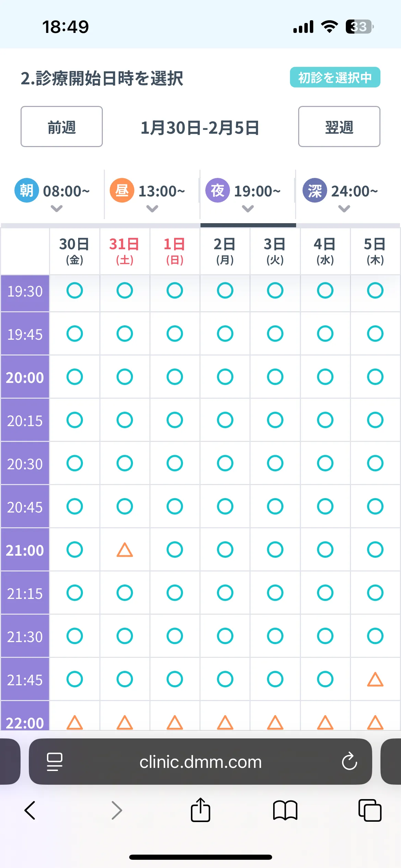This screenshot has width=401, height=868.
Task: Tap the clinic.dmm.com address field
Action: click(200, 762)
